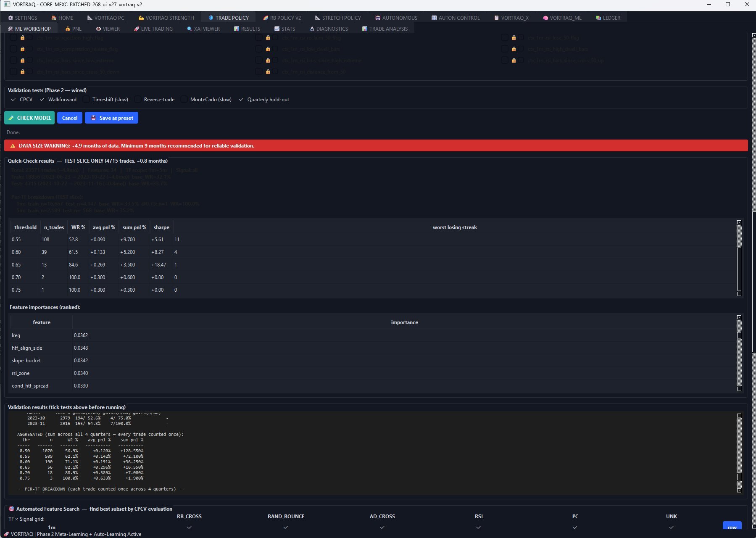
Task: Open LIVE TRADING via the rocket icon
Action: pos(137,29)
